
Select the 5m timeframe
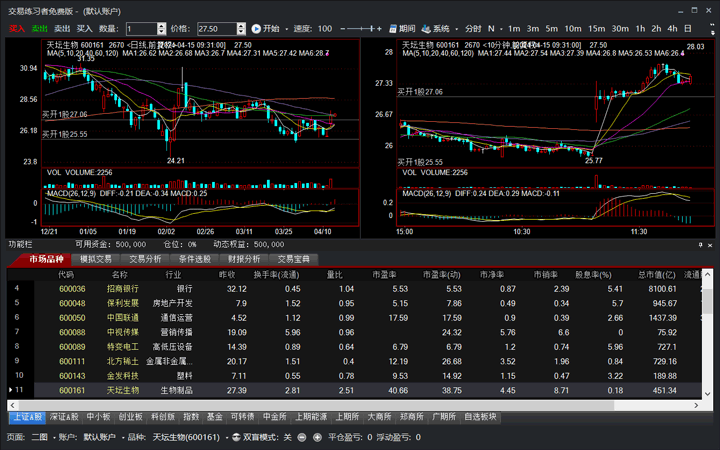551,28
